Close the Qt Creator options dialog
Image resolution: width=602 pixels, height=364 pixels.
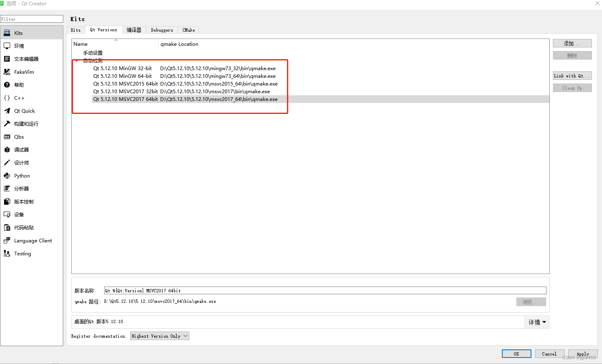point(597,3)
